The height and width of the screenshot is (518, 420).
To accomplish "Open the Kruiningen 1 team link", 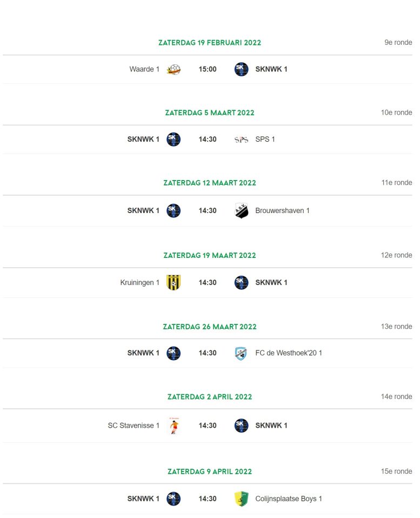I will click(139, 282).
